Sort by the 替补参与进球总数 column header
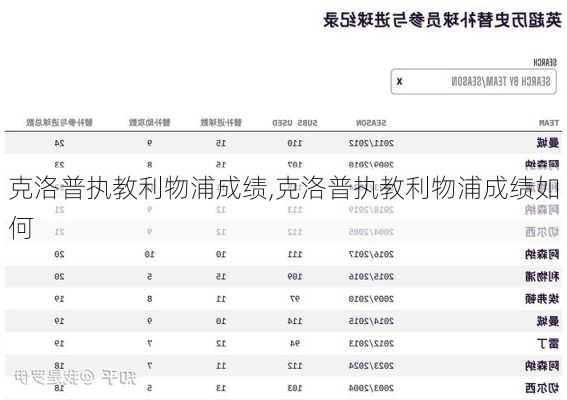This screenshot has height=400, width=567. [x=59, y=123]
